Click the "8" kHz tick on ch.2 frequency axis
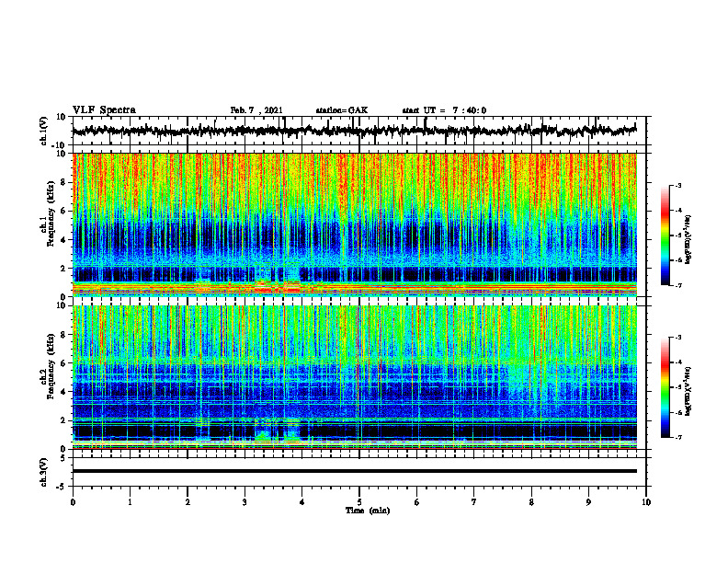Viewport: 728px width, 563px height. tap(64, 335)
